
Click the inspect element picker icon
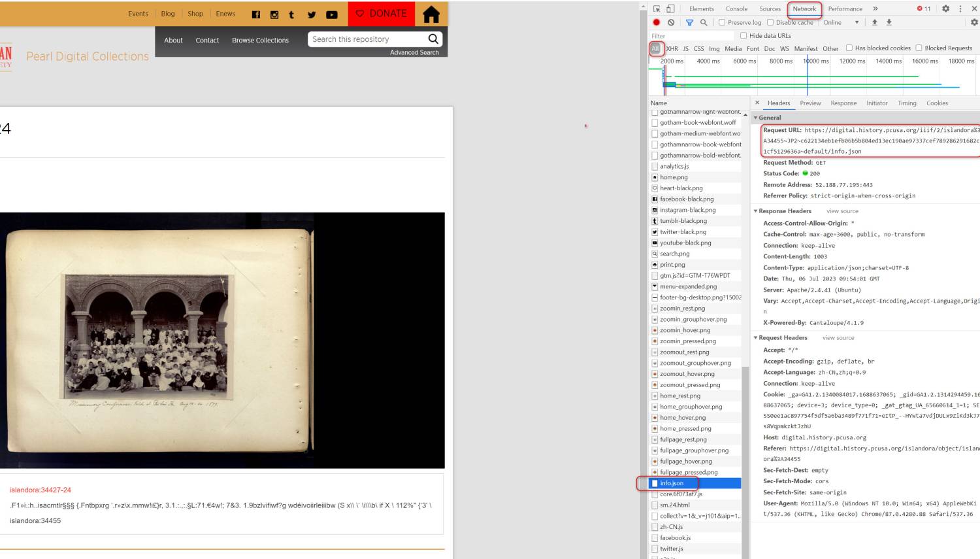(657, 8)
